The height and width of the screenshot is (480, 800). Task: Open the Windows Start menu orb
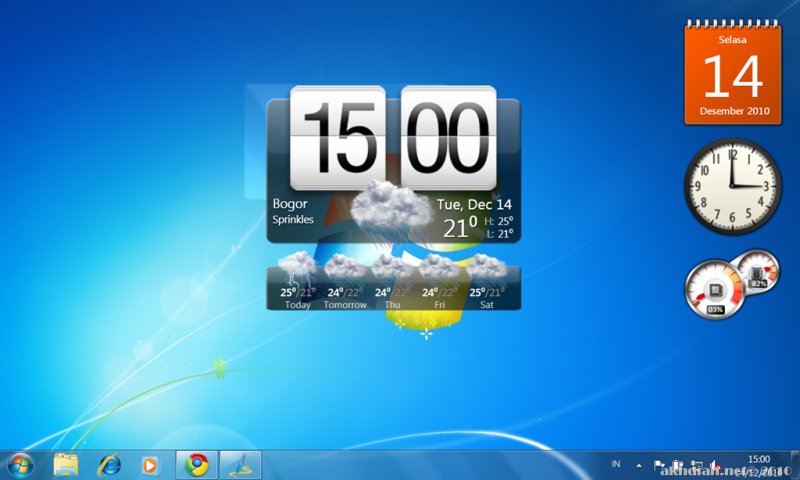tap(20, 464)
